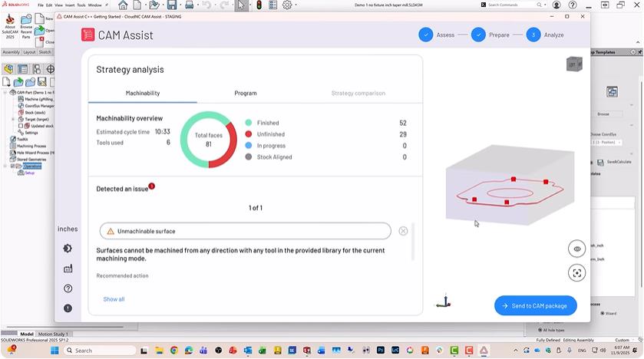Click the factory machine icon in CAM Assist sidebar
Viewport: 644px width, 359px height.
68,268
